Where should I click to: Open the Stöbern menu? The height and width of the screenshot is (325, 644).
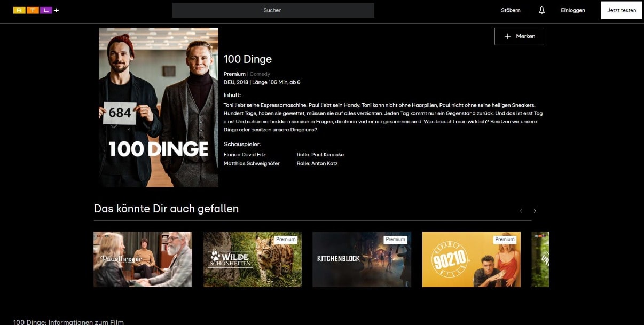[511, 10]
